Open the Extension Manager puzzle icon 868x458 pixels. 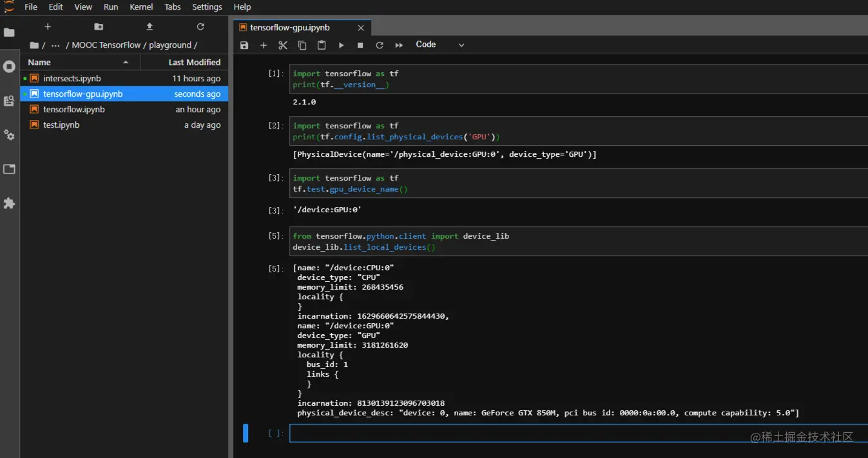[x=9, y=203]
